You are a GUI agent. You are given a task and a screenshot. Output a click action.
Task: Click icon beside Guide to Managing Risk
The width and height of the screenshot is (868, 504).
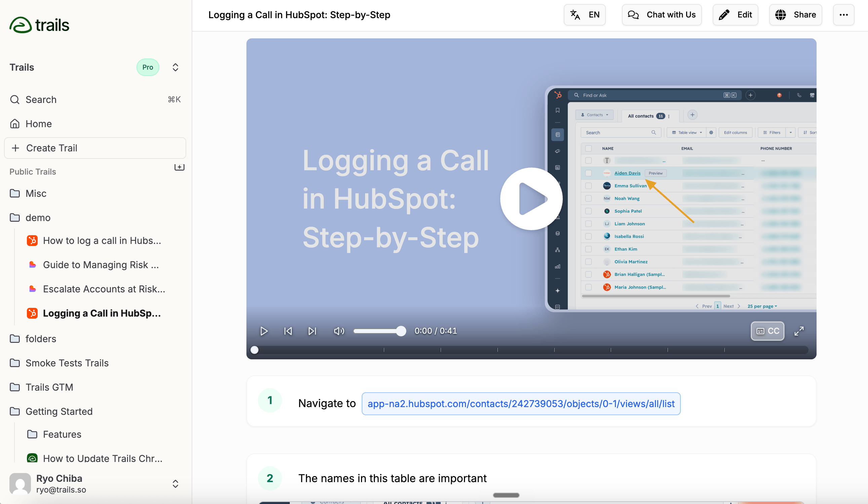[32, 265]
